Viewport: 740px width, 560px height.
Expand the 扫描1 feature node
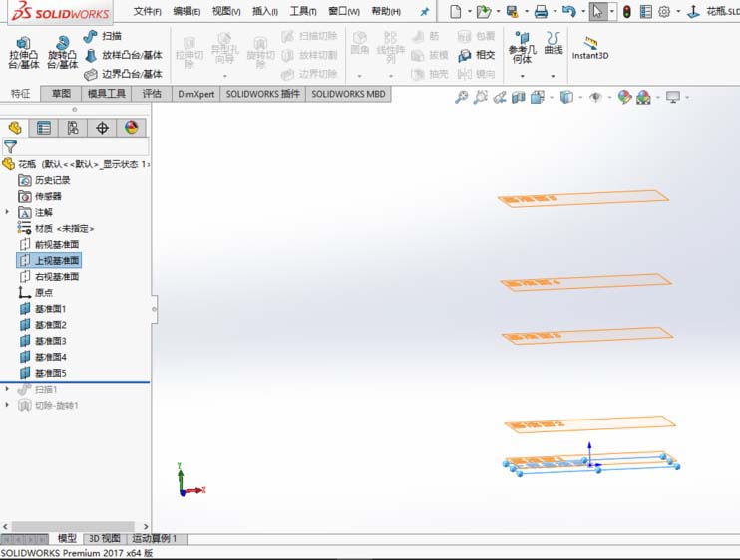click(x=7, y=389)
